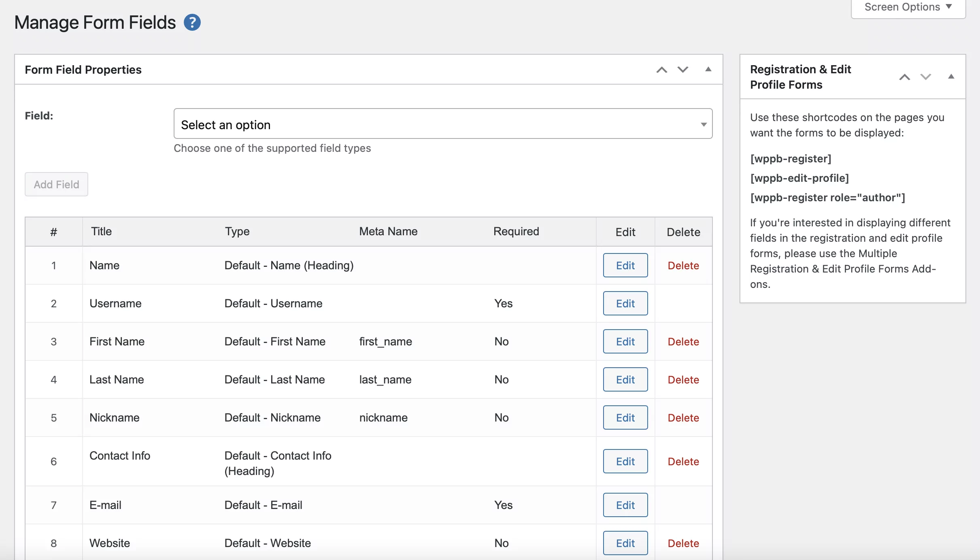Collapse Registration & Edit Profile Forms panel

point(951,77)
